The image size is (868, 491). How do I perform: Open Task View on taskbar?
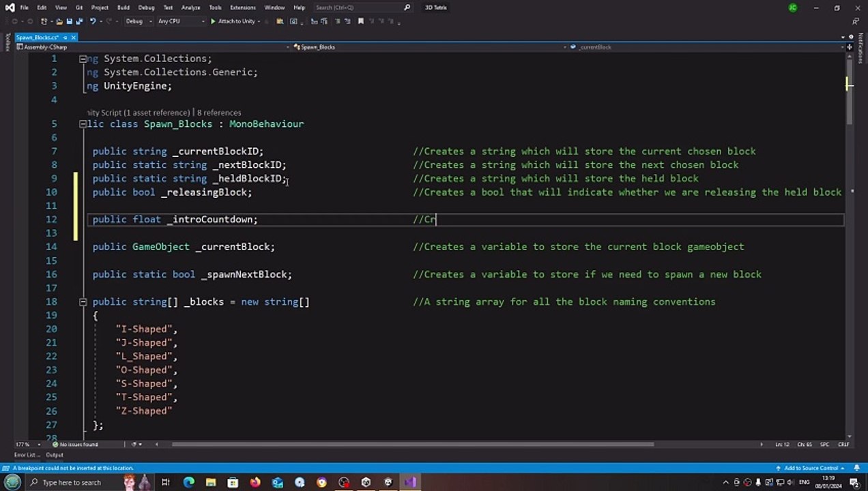[165, 482]
